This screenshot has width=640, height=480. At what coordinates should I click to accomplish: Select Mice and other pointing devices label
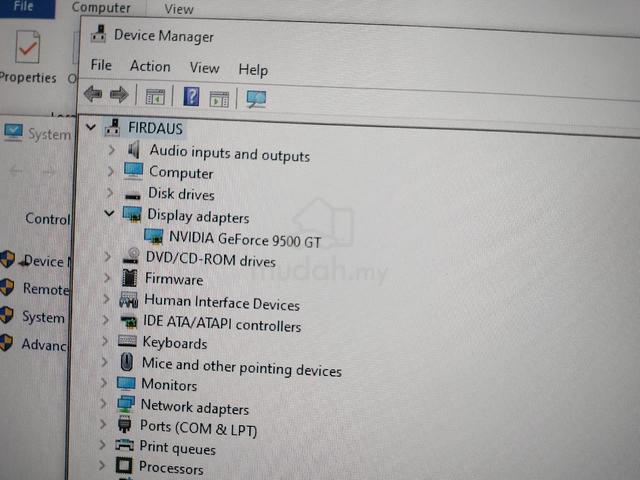[242, 367]
